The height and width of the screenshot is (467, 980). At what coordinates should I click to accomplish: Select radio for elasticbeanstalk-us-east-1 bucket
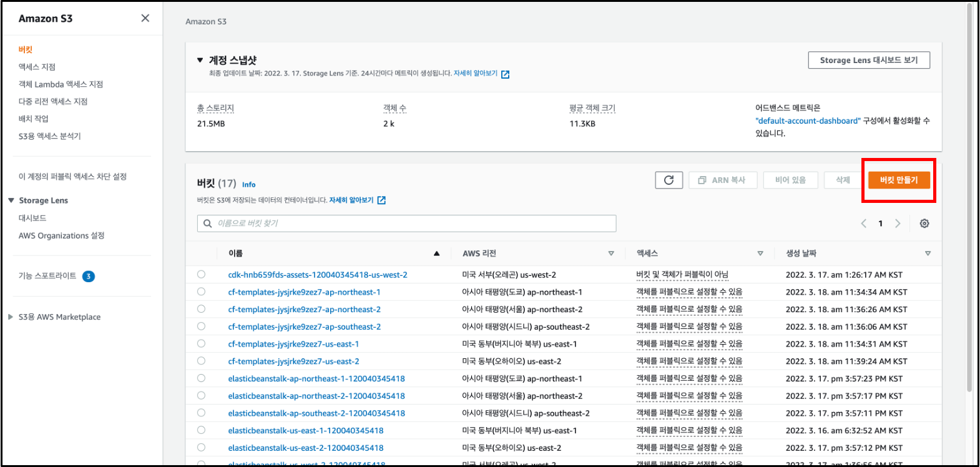(x=201, y=430)
